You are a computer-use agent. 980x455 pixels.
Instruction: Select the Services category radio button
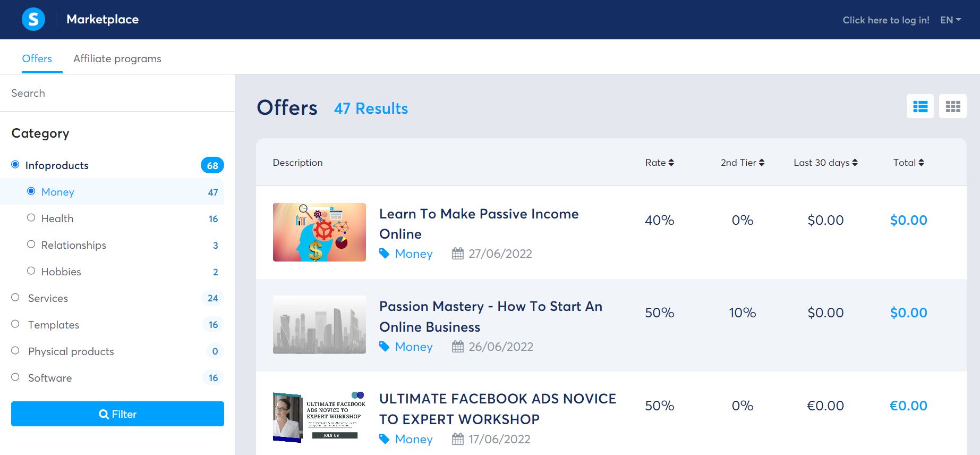(x=15, y=297)
